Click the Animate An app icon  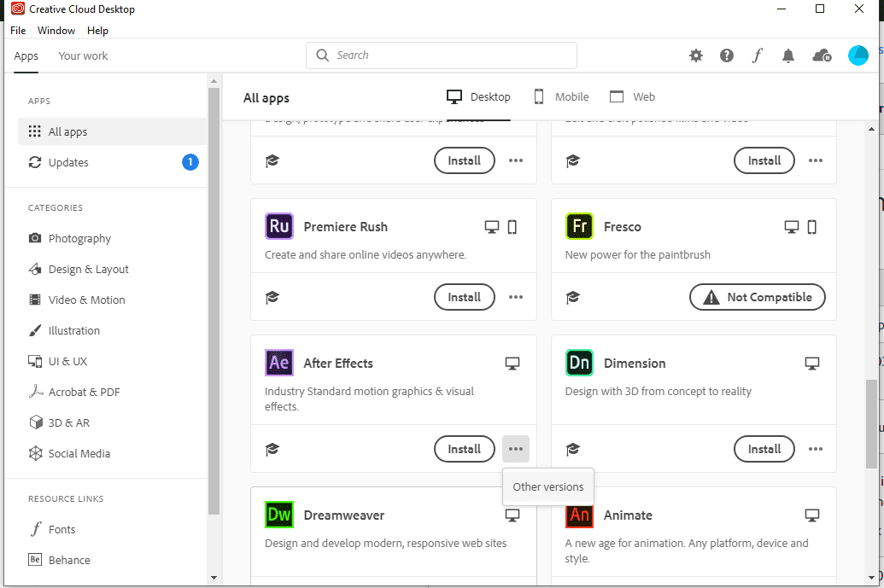(580, 515)
